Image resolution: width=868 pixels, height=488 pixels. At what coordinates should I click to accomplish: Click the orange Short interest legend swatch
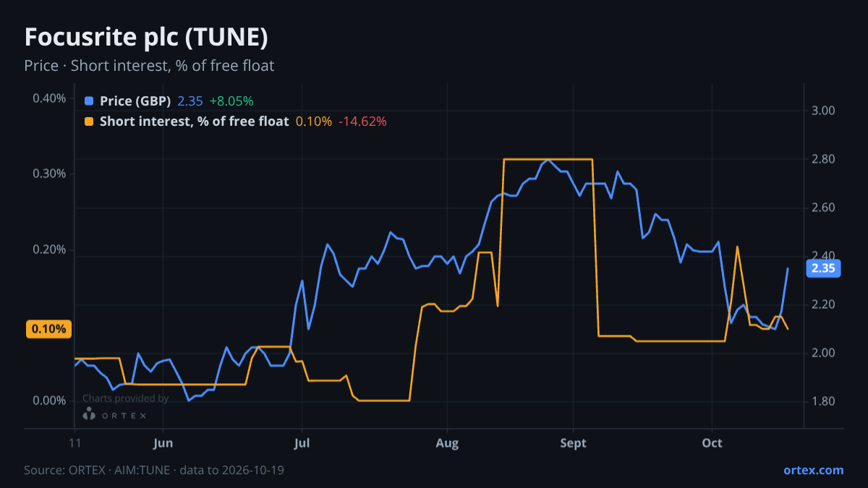89,121
